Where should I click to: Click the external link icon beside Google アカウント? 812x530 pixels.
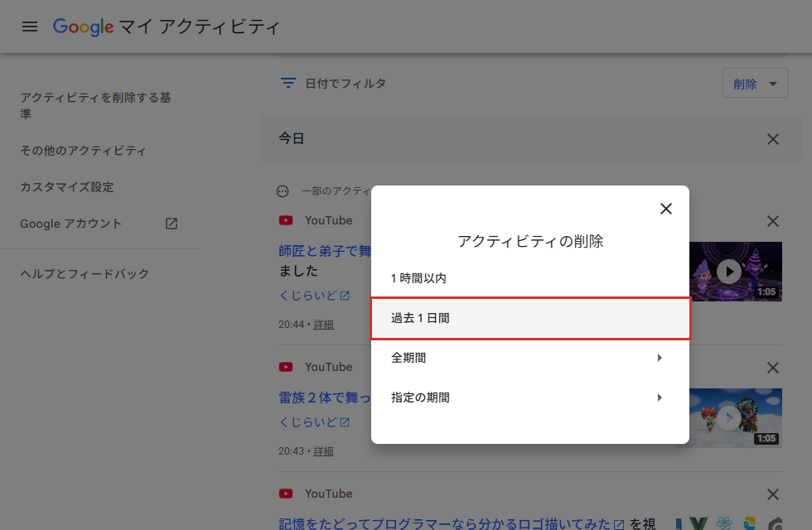point(172,224)
